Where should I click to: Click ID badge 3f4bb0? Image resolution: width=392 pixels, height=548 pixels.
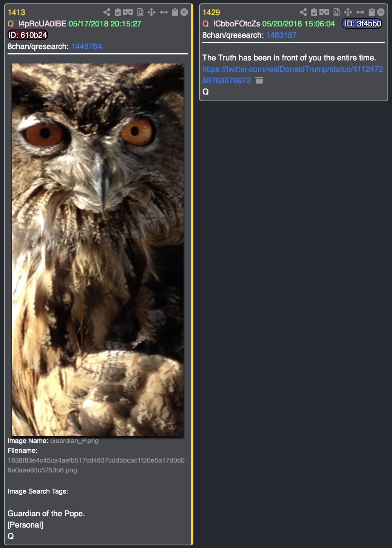coord(362,24)
